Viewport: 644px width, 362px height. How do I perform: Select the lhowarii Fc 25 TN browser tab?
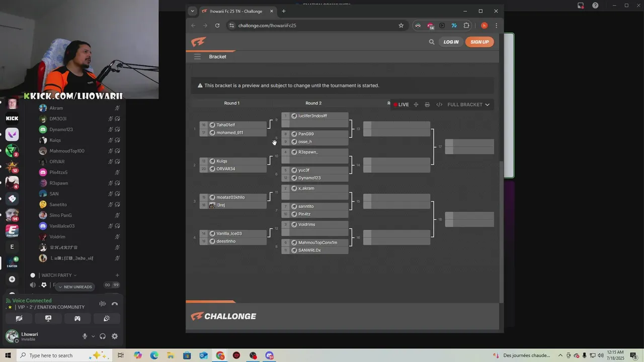click(x=236, y=11)
